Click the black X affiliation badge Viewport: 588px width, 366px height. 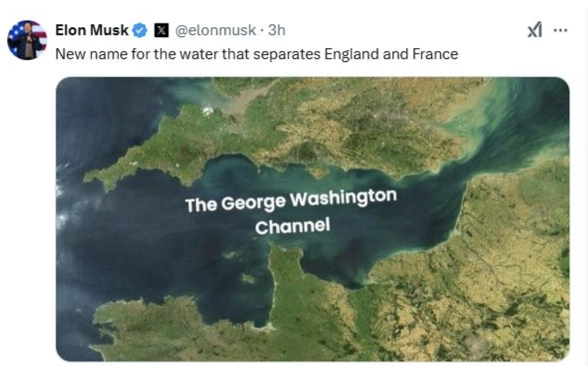(x=161, y=30)
